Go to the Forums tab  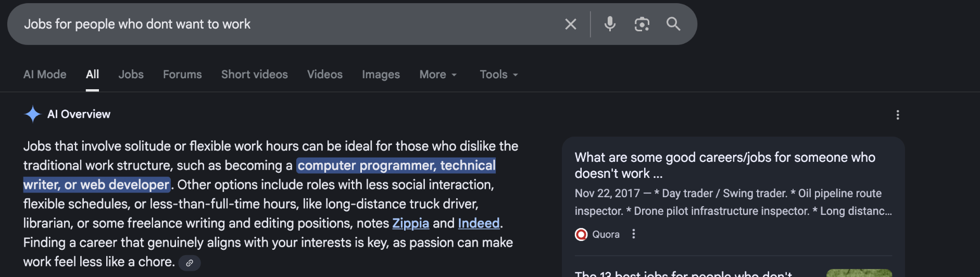click(182, 75)
